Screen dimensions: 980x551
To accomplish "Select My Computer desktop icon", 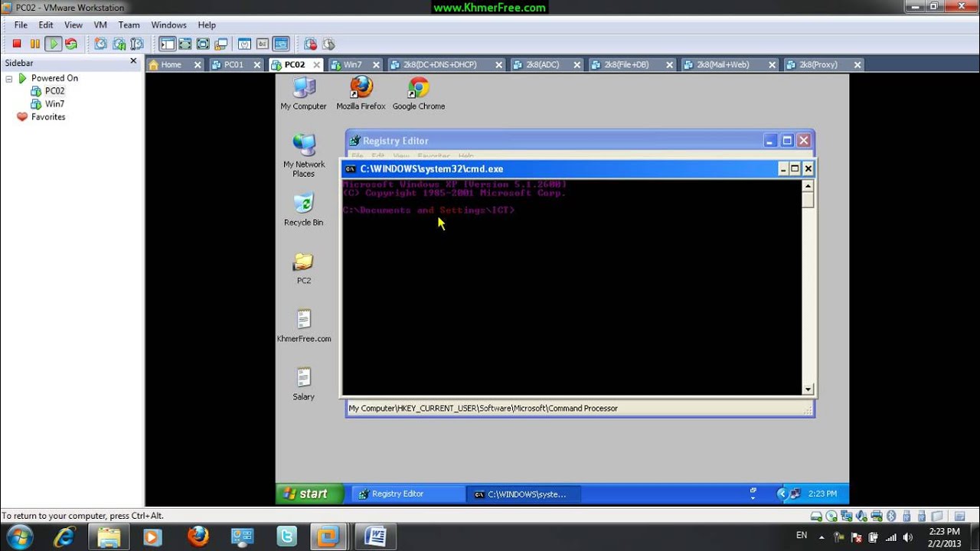I will pos(303,94).
